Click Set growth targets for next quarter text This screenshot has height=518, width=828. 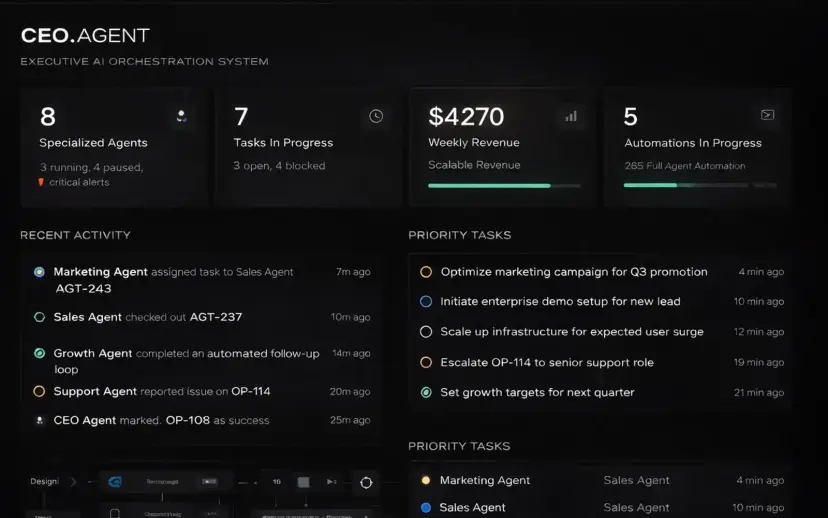point(537,392)
